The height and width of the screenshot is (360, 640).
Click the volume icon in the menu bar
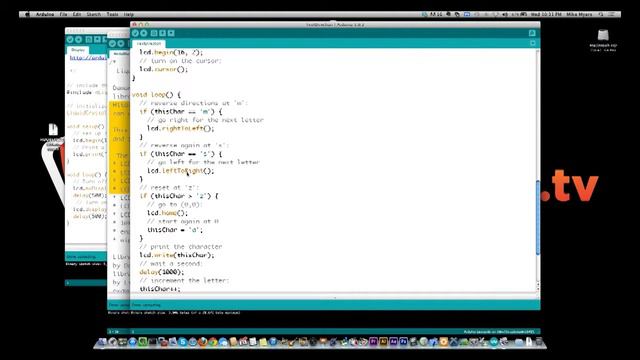tap(505, 14)
